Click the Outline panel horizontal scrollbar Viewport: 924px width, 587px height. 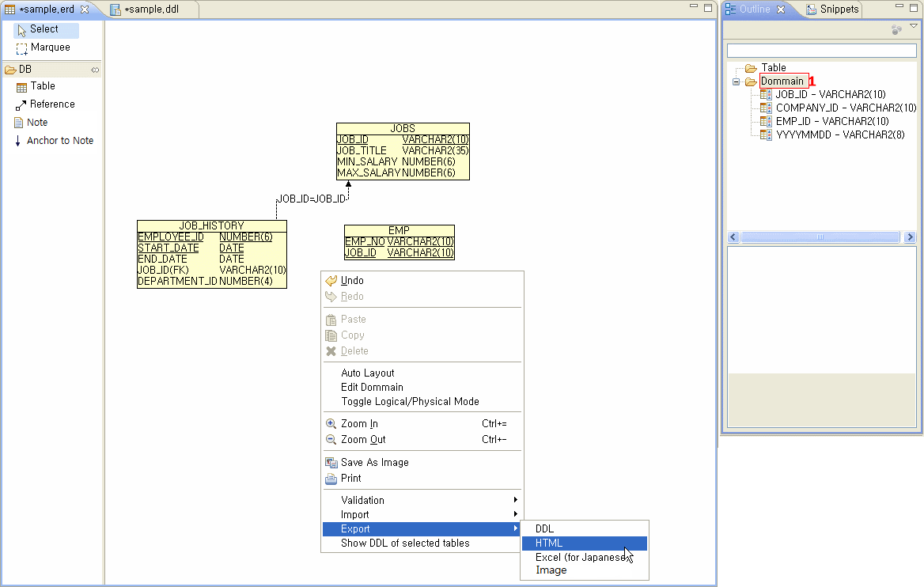click(820, 237)
